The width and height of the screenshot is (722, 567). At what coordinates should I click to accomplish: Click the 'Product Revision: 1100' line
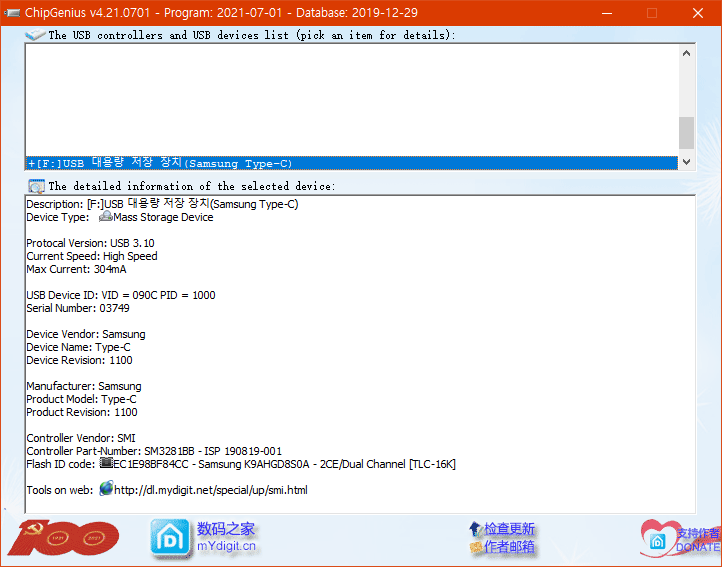coord(82,412)
